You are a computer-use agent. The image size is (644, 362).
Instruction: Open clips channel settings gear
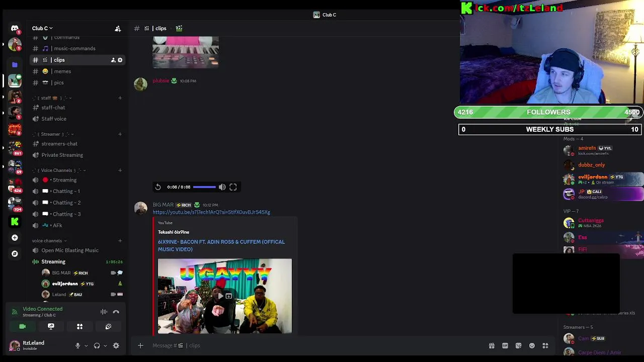coord(120,60)
